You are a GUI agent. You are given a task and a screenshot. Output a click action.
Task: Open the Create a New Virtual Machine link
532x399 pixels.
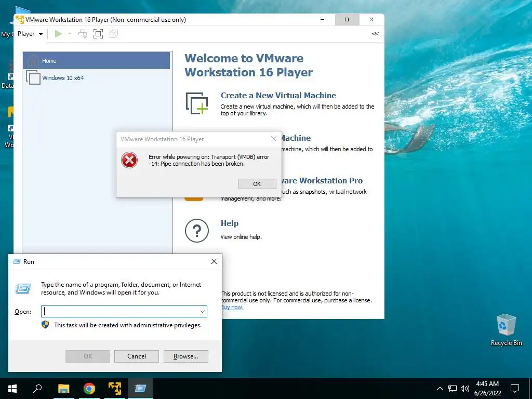pyautogui.click(x=278, y=96)
